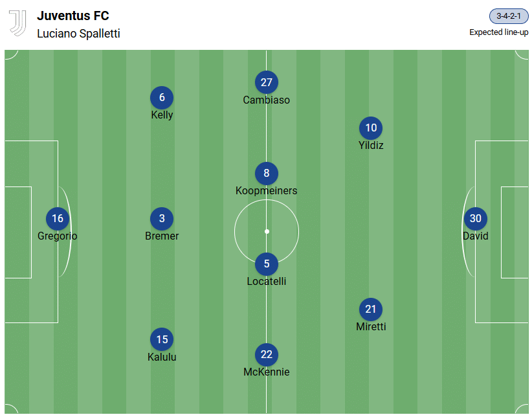Open Cambiaso's number 27 marker
This screenshot has height=417, width=532.
[x=267, y=82]
